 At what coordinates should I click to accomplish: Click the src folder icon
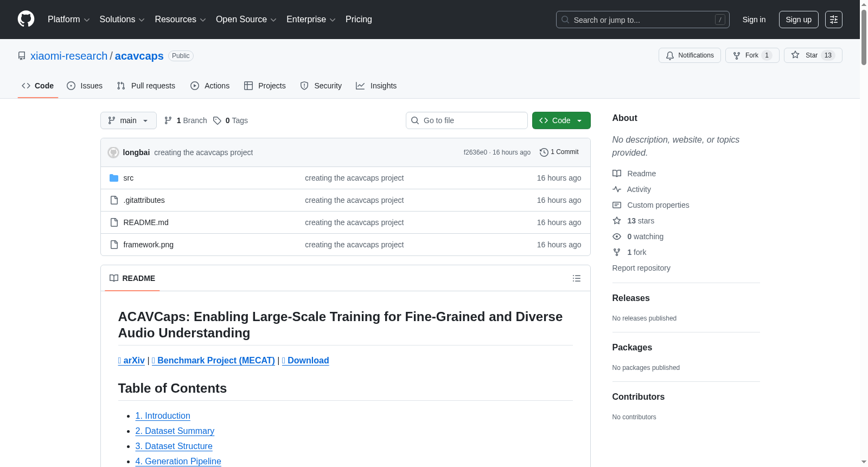(x=114, y=178)
